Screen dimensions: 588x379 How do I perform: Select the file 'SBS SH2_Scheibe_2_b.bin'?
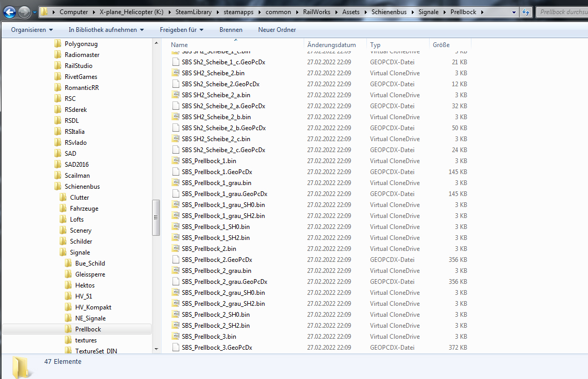tap(216, 117)
